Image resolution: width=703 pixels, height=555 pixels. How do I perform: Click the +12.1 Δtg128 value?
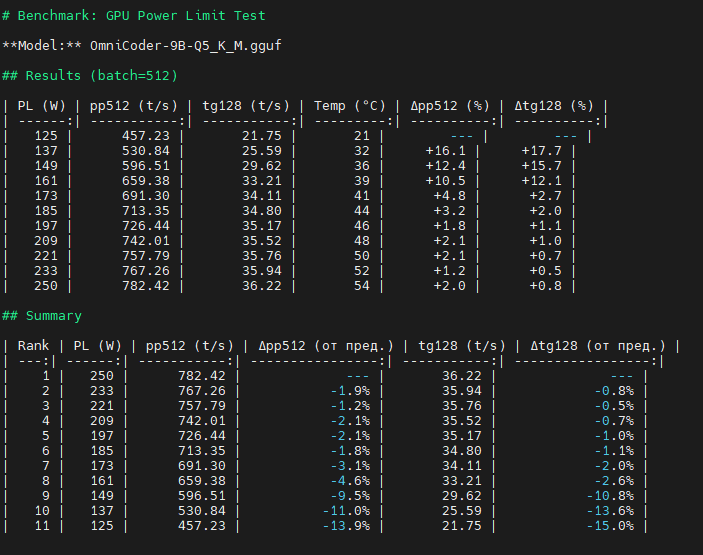point(542,181)
